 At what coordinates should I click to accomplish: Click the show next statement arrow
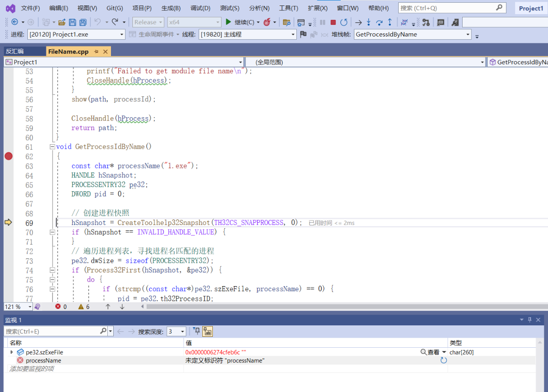tap(358, 22)
